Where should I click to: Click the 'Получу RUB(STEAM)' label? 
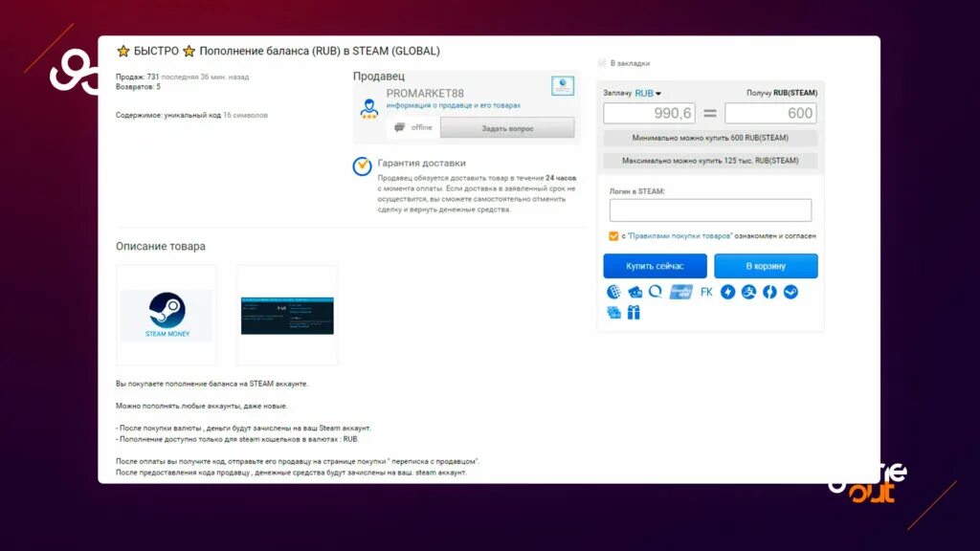point(782,93)
